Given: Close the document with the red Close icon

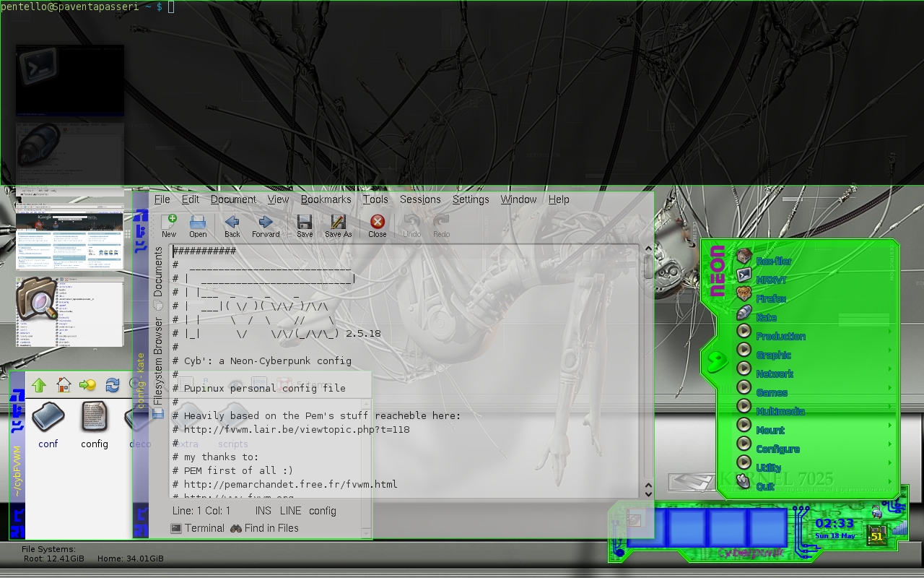Looking at the screenshot, I should pos(378,225).
